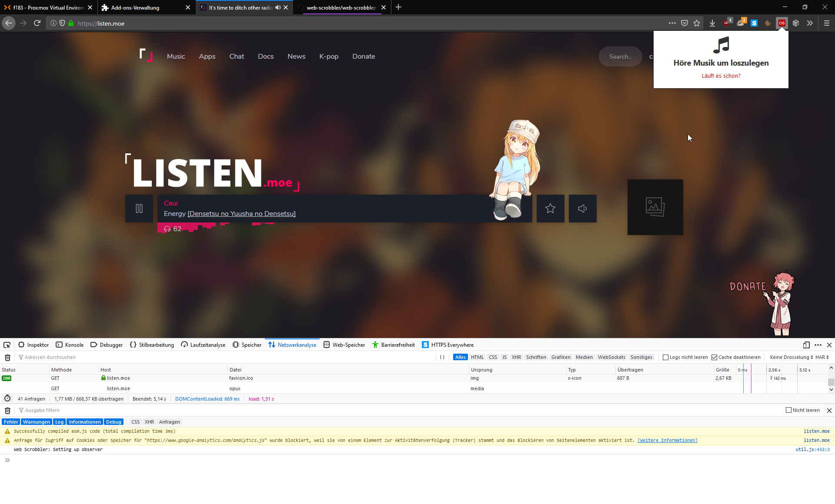Expand the console filter options with double-arrow
Screen dimensions: 835x504
coord(7,460)
